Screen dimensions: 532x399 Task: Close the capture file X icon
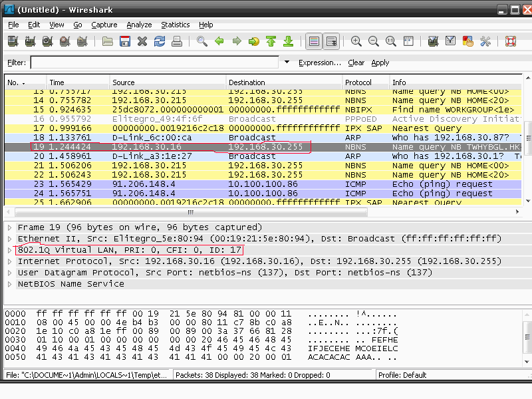142,41
